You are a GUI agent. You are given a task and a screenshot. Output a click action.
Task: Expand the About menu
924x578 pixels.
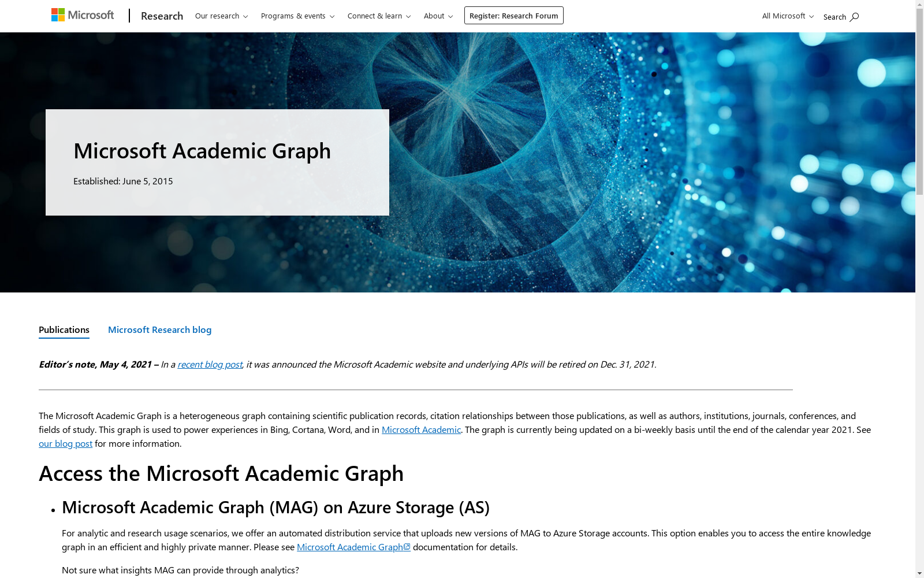tap(438, 16)
